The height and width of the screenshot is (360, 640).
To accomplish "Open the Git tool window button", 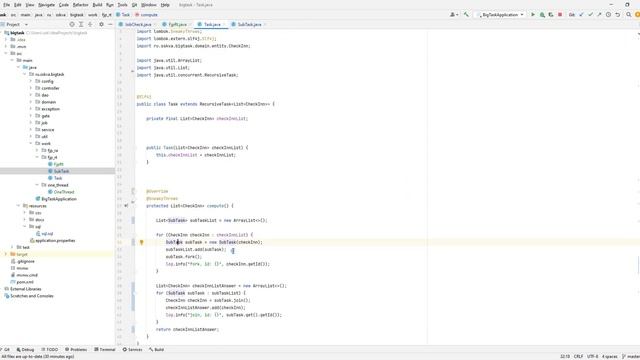I will [5, 350].
